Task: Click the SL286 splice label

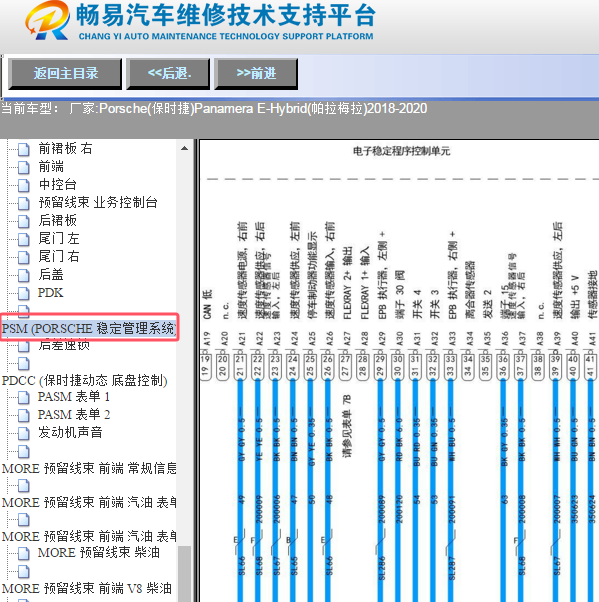Action: [x=381, y=568]
